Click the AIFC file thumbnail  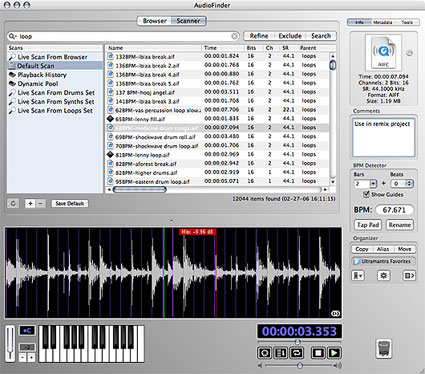[x=384, y=52]
